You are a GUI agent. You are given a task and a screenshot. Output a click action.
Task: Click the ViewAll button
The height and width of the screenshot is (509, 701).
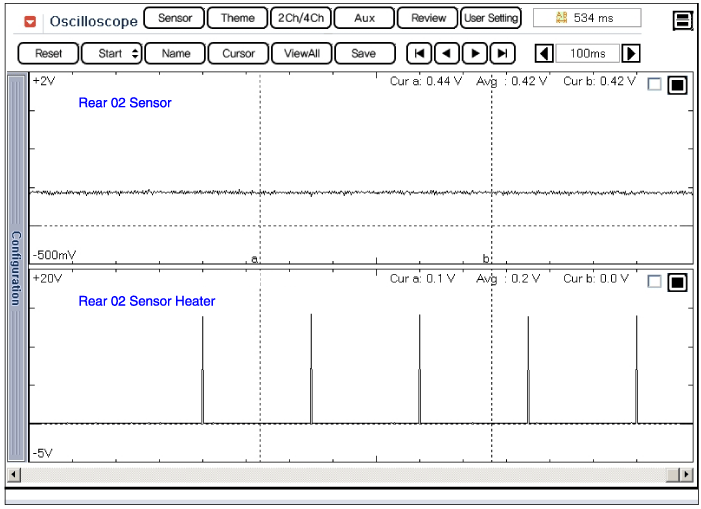point(300,53)
